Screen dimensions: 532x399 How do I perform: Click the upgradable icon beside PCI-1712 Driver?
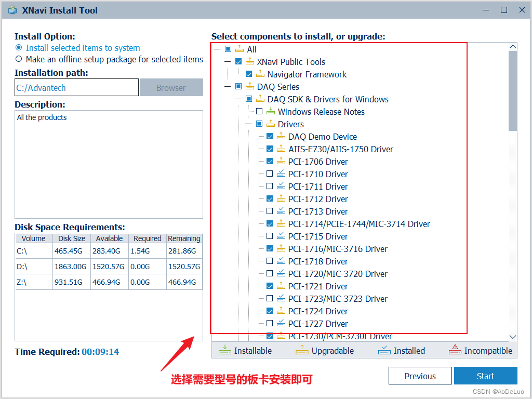tap(281, 198)
